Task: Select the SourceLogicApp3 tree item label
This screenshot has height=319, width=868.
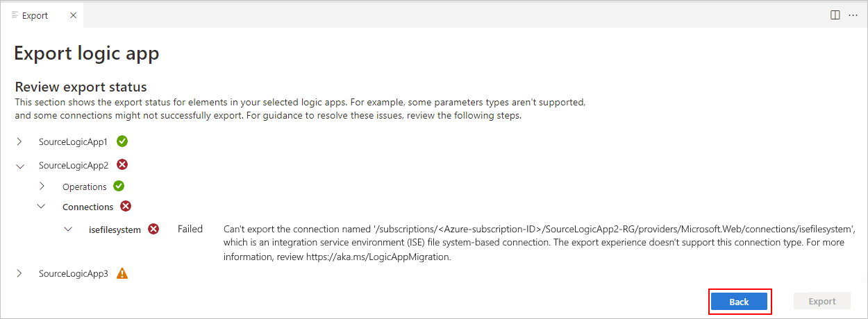Action: (x=74, y=274)
